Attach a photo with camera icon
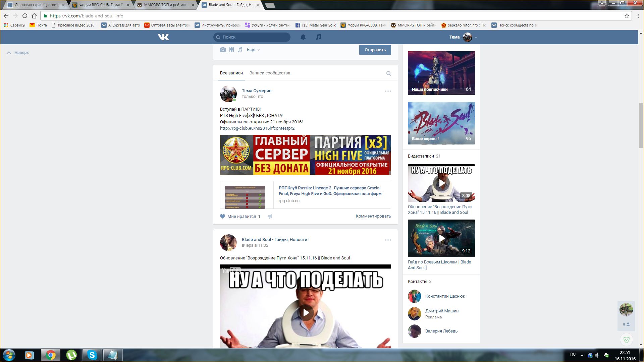 tap(223, 50)
